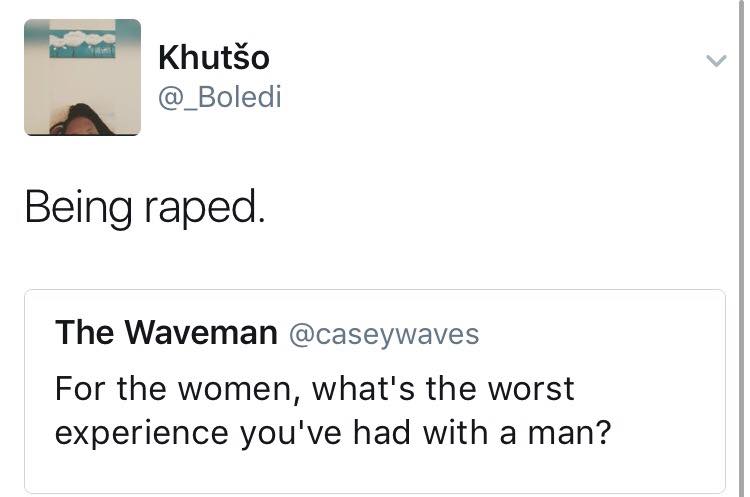Open the @caseywaves handle in the quoted tweet
The width and height of the screenshot is (750, 497).
(384, 334)
